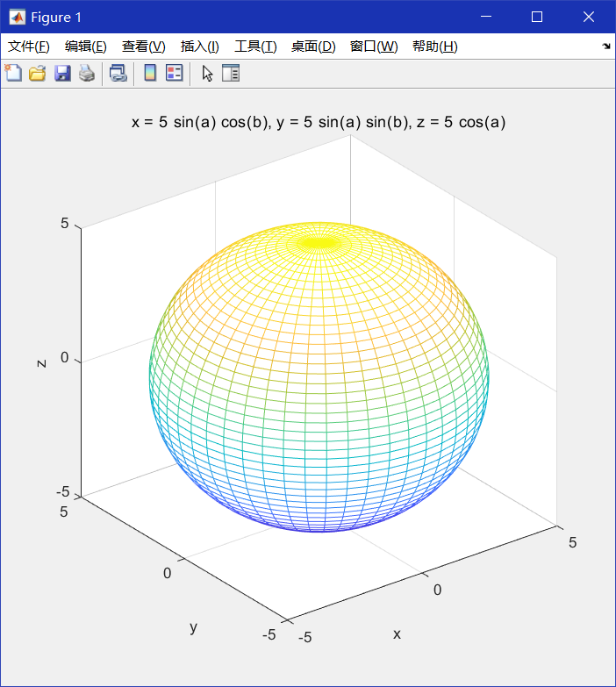The width and height of the screenshot is (616, 687).
Task: Open the property inspector icon
Action: click(x=231, y=73)
